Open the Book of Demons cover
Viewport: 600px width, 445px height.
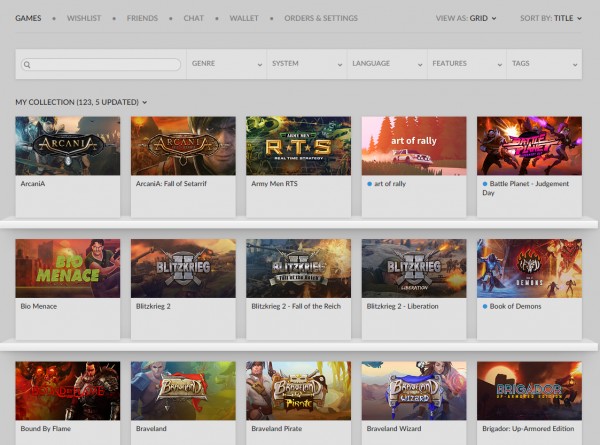(x=529, y=268)
